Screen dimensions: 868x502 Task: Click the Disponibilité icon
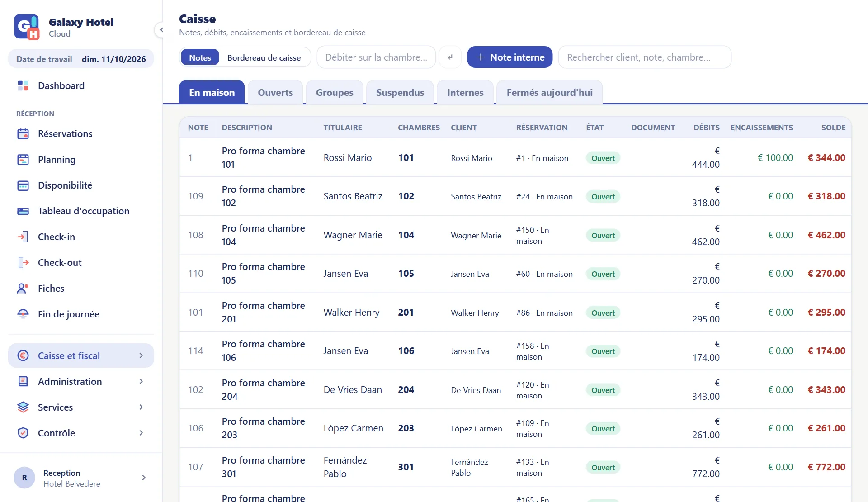pos(23,185)
